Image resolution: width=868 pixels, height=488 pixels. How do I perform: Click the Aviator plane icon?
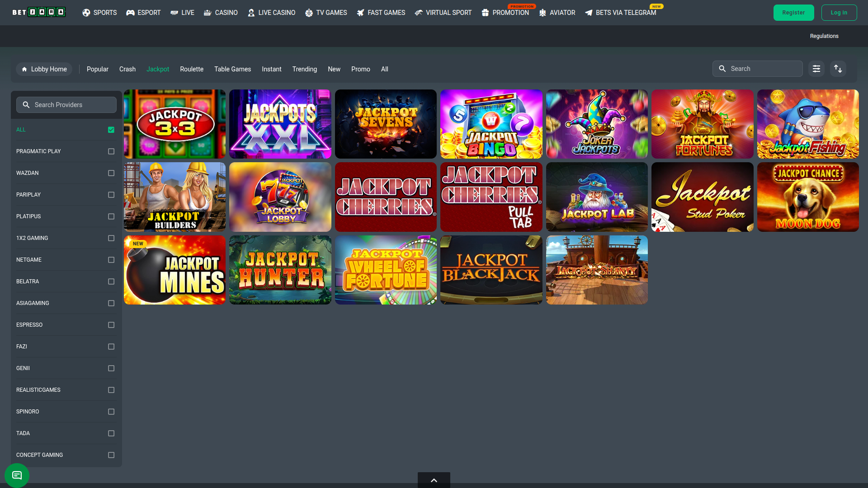pos(542,13)
